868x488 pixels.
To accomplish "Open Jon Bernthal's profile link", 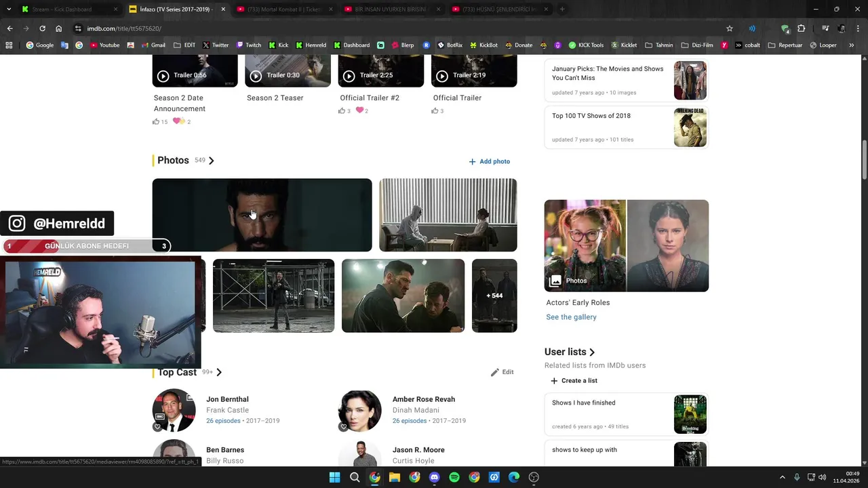I will 227,399.
